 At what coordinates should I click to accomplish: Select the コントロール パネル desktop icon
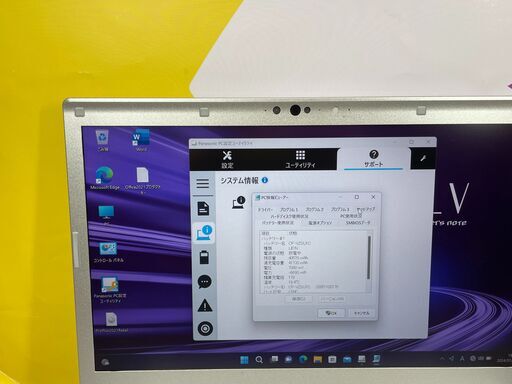[108, 252]
